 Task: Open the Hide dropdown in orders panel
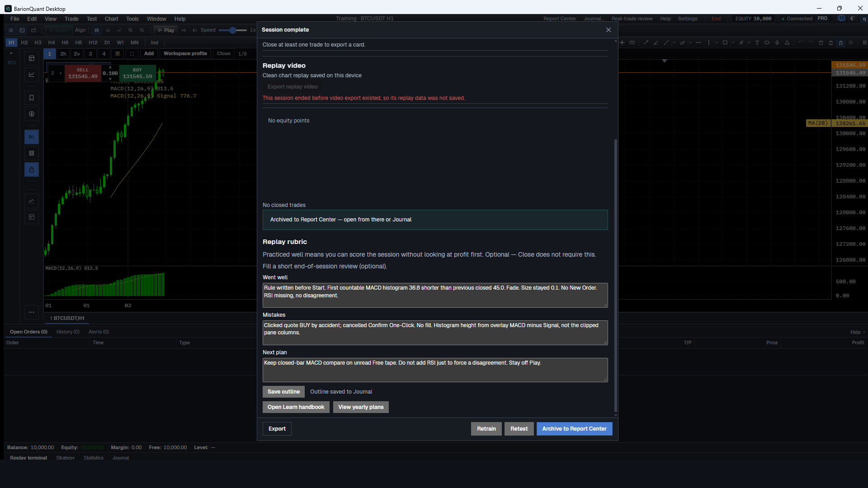(x=858, y=332)
